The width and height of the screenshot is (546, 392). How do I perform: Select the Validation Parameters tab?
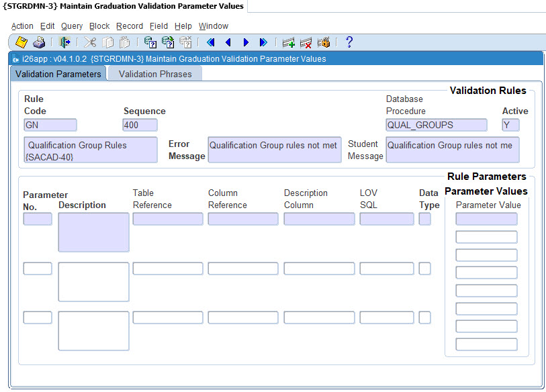point(58,74)
